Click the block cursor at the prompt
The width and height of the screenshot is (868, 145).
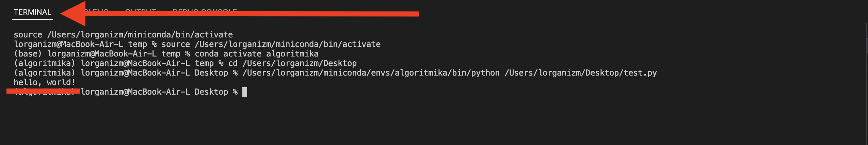[244, 92]
